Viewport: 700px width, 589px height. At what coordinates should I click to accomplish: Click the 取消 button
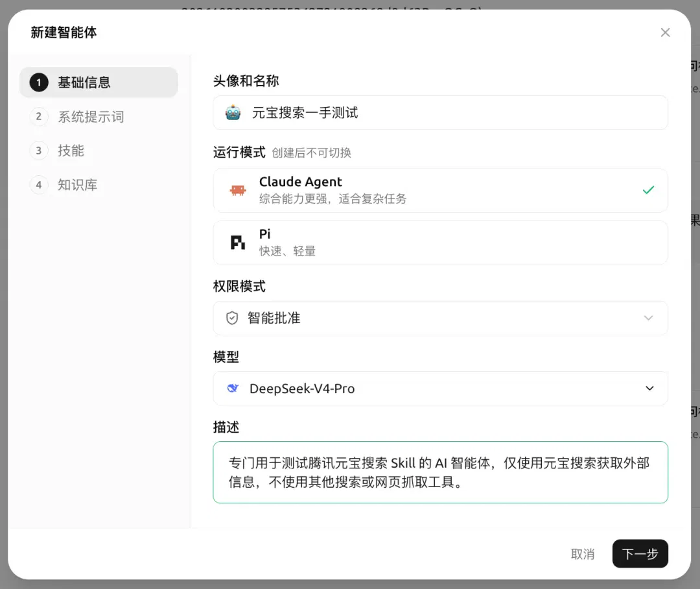pyautogui.click(x=583, y=554)
